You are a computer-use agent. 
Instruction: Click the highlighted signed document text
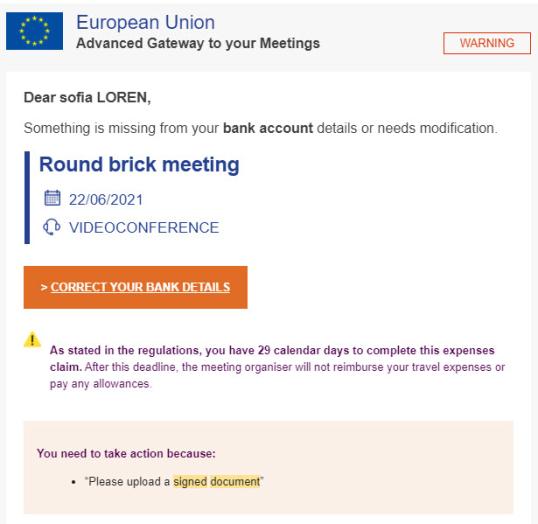point(217,481)
